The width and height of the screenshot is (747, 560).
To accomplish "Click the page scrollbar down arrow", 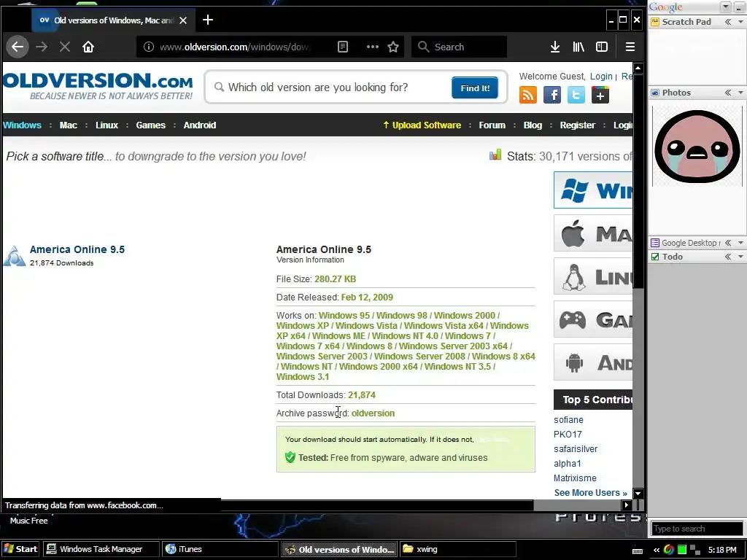I will pyautogui.click(x=638, y=494).
